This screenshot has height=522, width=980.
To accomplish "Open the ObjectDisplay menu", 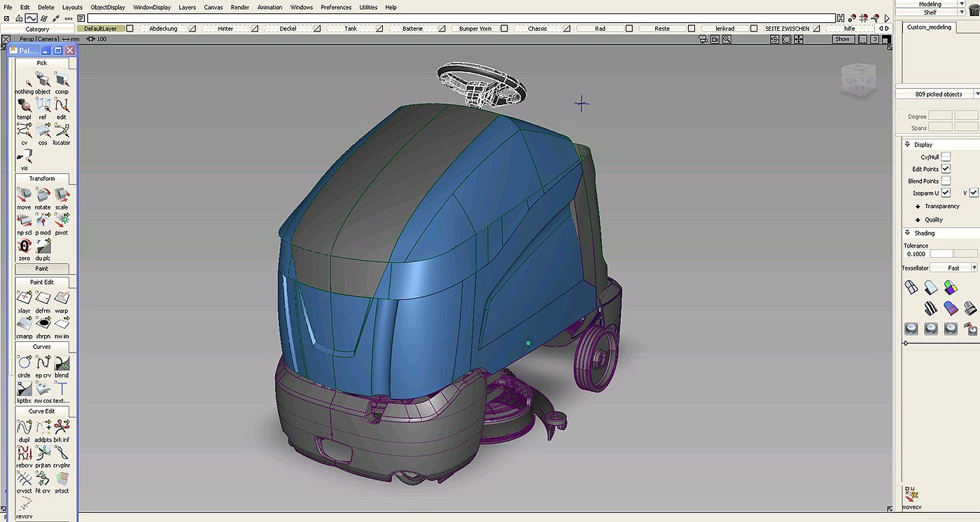I will pos(108,7).
